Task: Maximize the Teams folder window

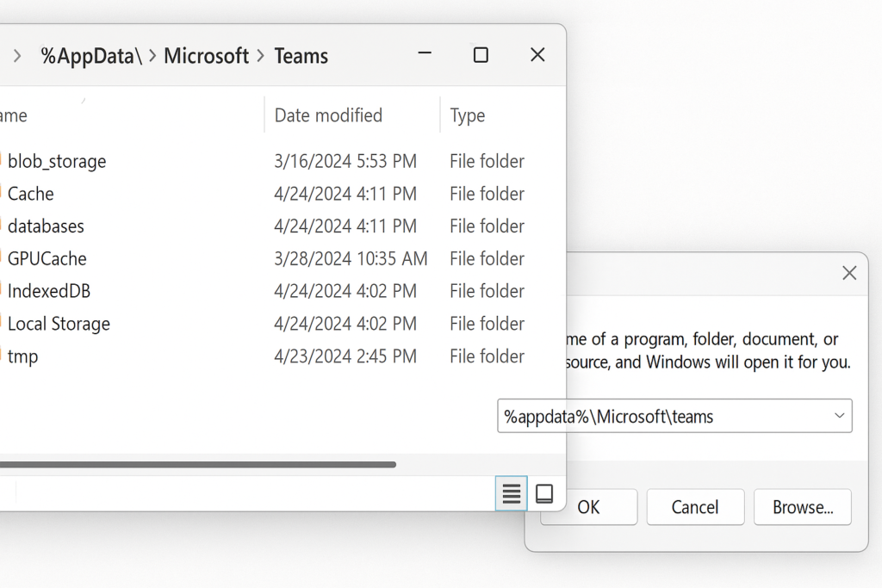Action: [x=481, y=55]
